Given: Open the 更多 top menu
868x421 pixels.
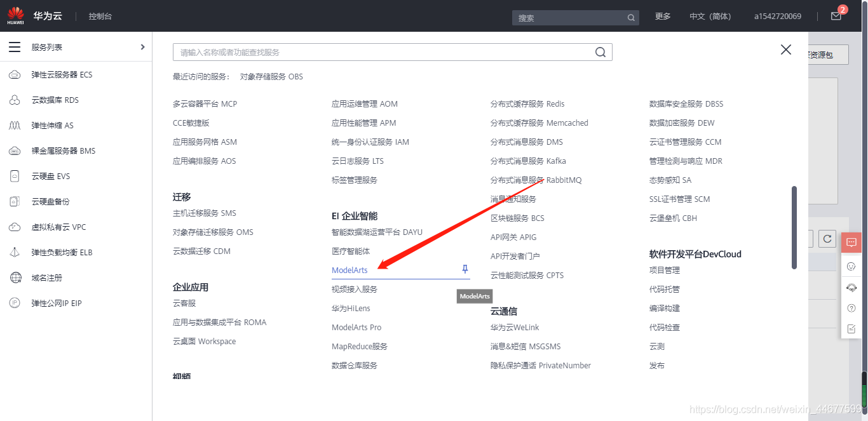Looking at the screenshot, I should point(663,17).
